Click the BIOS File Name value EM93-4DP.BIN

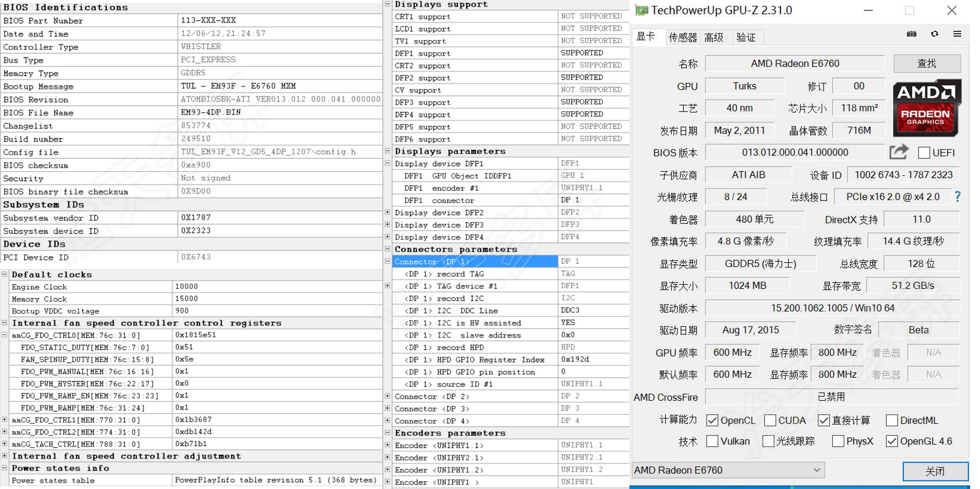(x=211, y=113)
